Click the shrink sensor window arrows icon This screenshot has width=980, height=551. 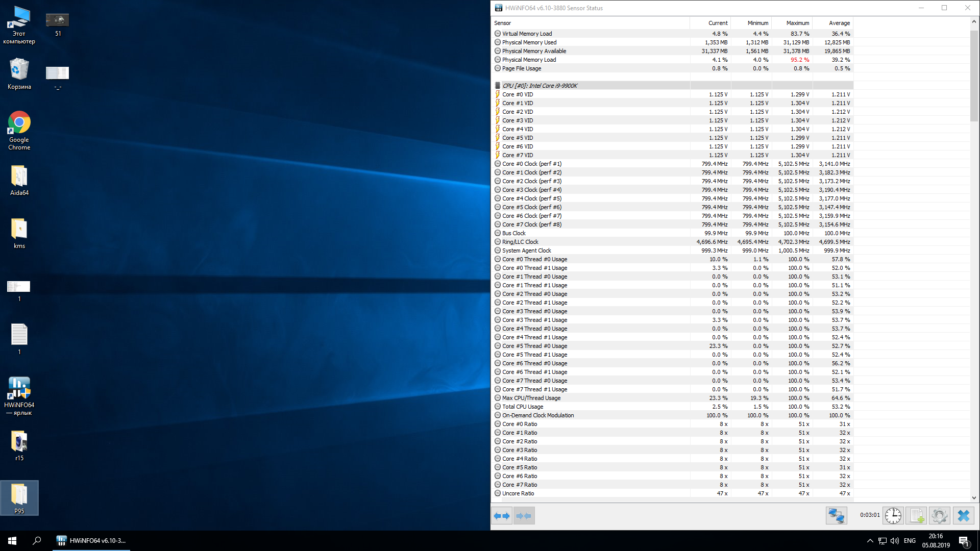tap(524, 516)
